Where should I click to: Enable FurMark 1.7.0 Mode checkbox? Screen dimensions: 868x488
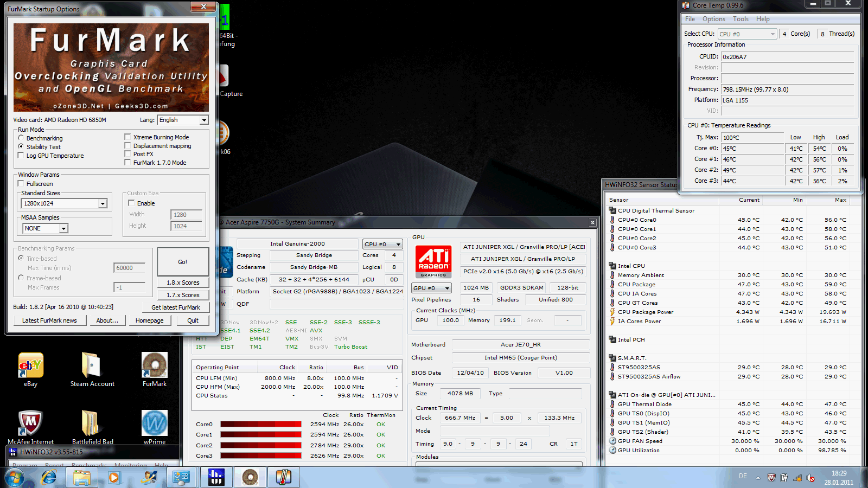(x=127, y=162)
